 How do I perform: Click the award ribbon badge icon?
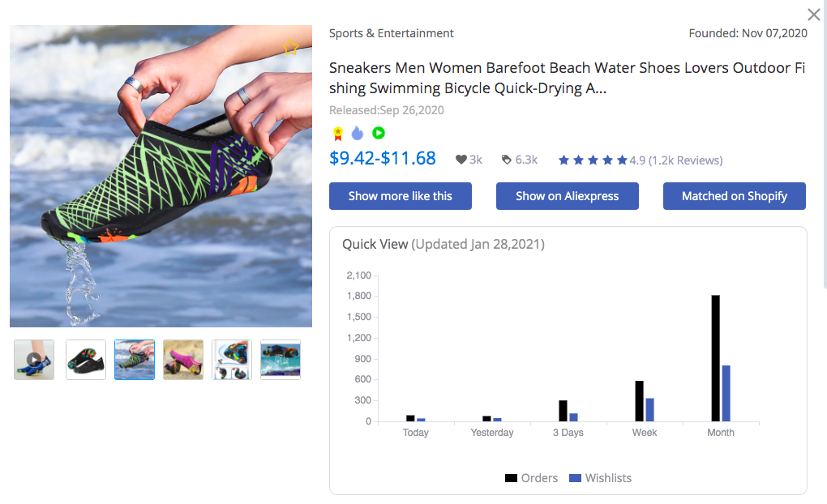point(338,134)
